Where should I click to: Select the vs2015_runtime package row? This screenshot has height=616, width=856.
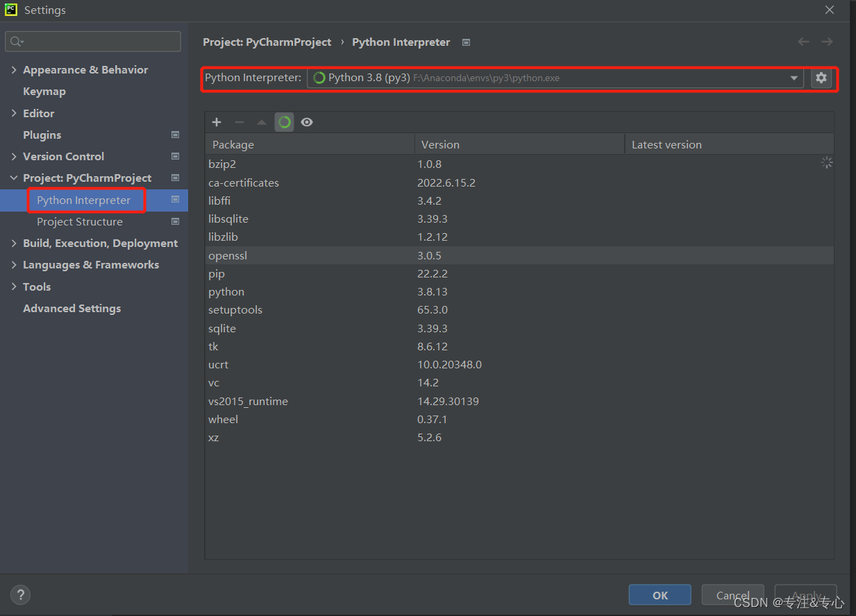[519, 401]
